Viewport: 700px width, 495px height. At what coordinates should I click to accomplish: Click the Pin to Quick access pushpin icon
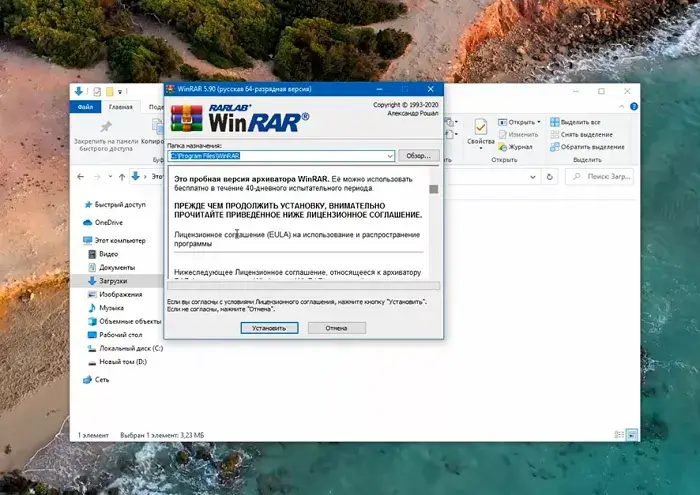pos(106,127)
